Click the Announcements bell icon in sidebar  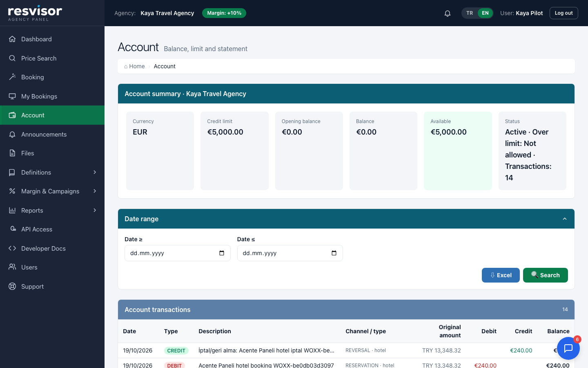click(x=12, y=135)
